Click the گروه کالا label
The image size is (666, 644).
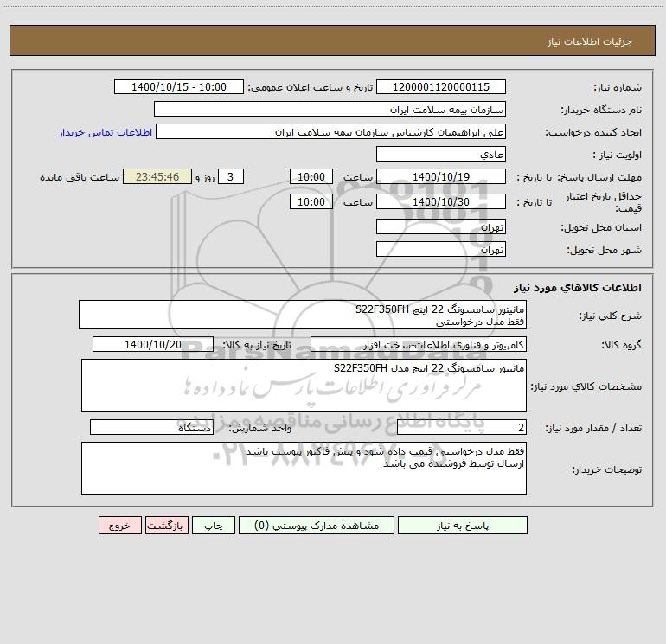tap(622, 345)
